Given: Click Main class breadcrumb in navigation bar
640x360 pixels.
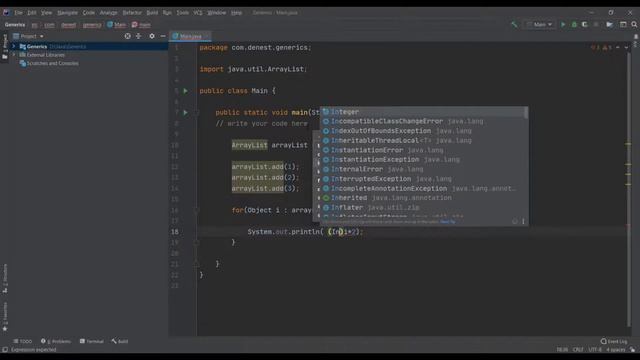Looking at the screenshot, I should pyautogui.click(x=117, y=25).
